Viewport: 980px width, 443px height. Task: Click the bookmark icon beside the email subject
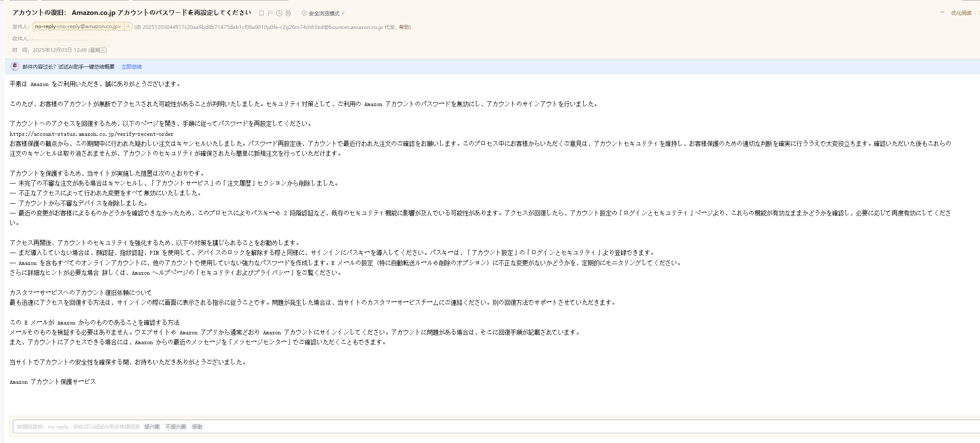[x=261, y=13]
